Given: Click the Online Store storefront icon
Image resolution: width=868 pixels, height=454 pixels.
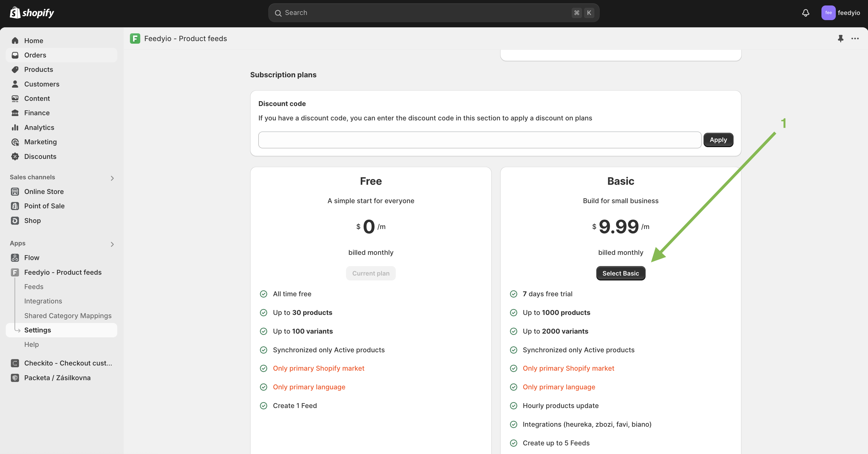Looking at the screenshot, I should (15, 191).
